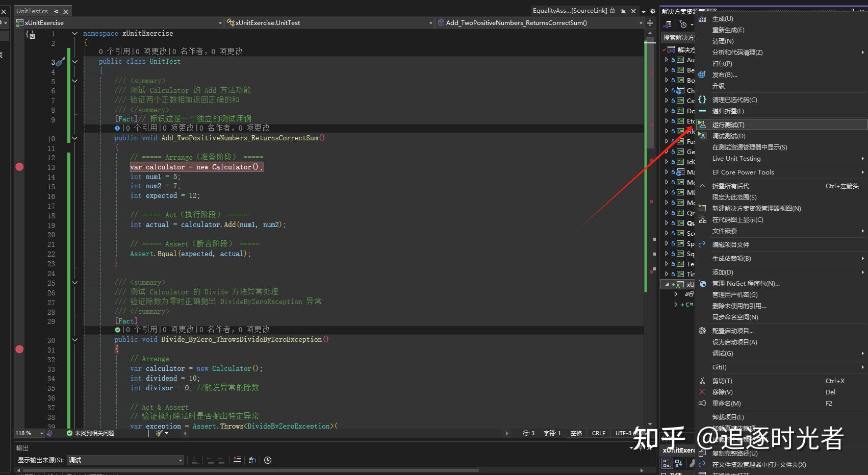Collapse the namespace block on line 1

tap(75, 34)
